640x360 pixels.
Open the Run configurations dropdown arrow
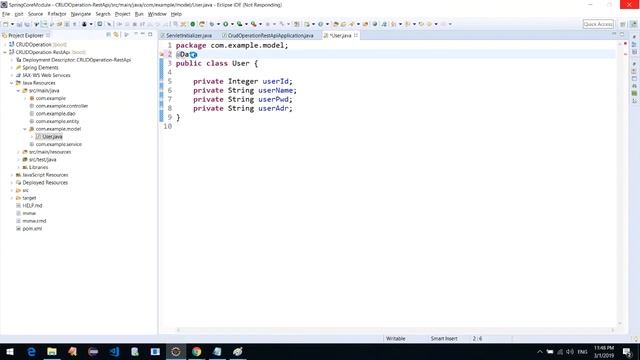pos(232,24)
